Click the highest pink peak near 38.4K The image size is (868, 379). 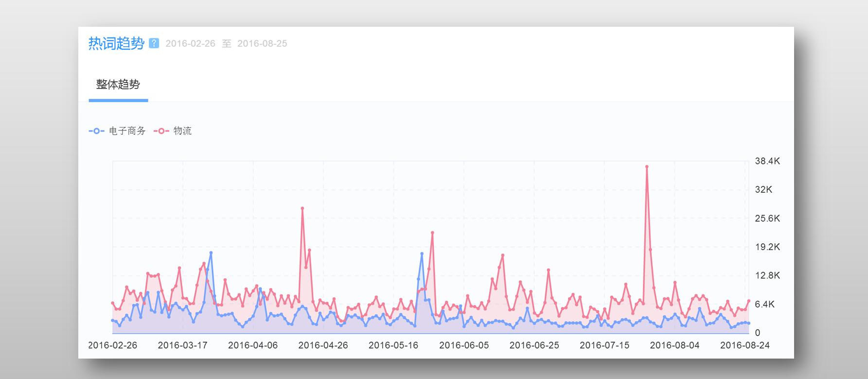point(647,167)
